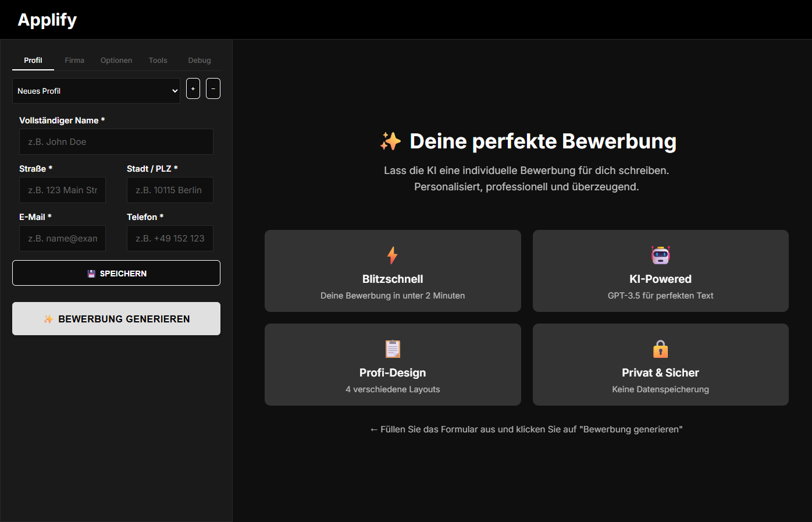This screenshot has height=522, width=812.
Task: Click the E-Mail input field
Action: pos(62,238)
